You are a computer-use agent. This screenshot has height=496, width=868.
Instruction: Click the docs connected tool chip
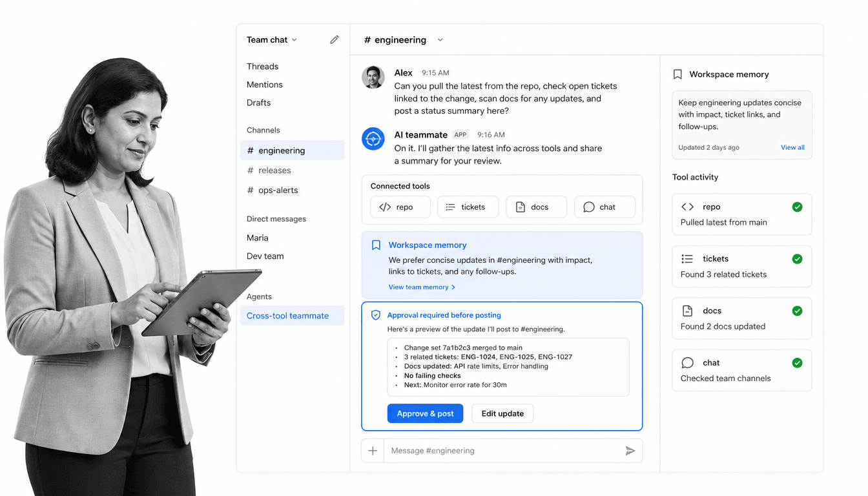coord(536,207)
